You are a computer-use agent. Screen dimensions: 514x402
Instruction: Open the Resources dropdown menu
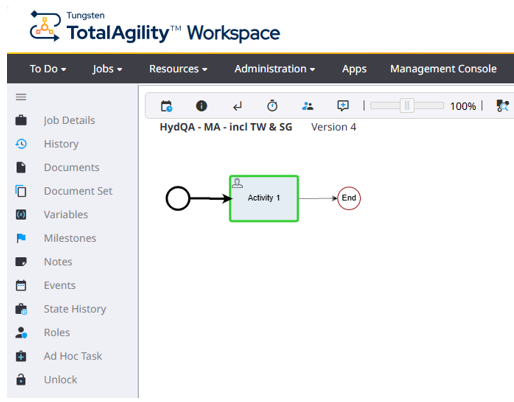178,69
